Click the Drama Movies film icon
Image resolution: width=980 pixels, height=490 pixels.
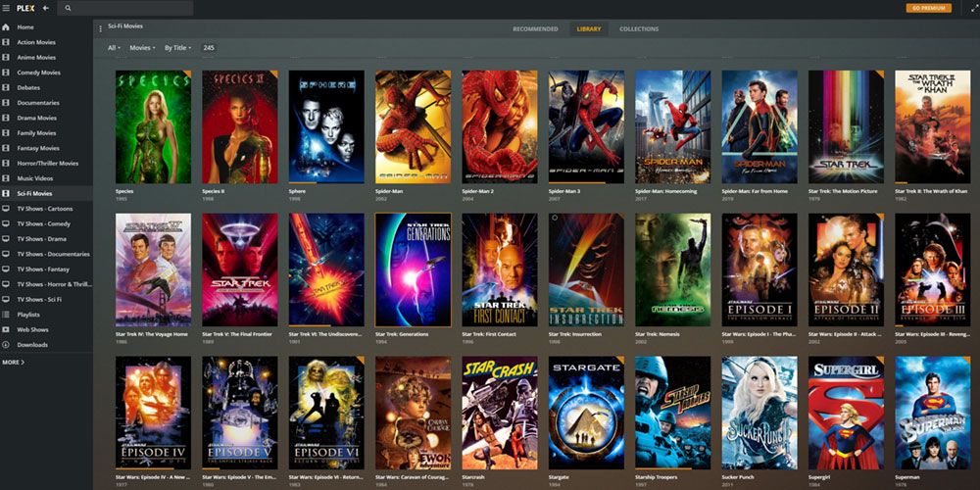pyautogui.click(x=6, y=119)
